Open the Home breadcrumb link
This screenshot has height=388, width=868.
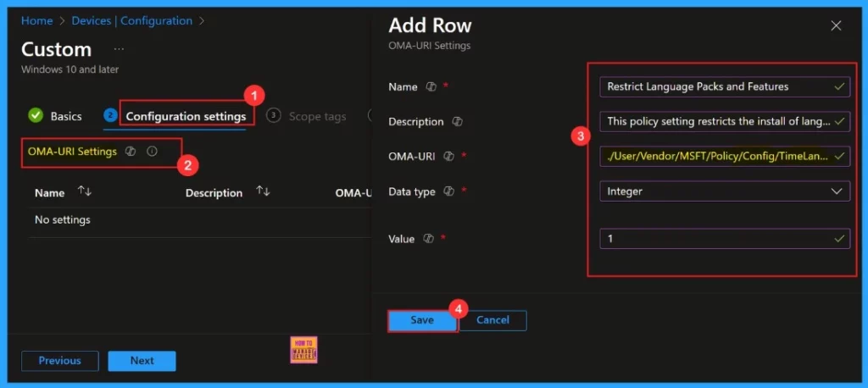(36, 21)
